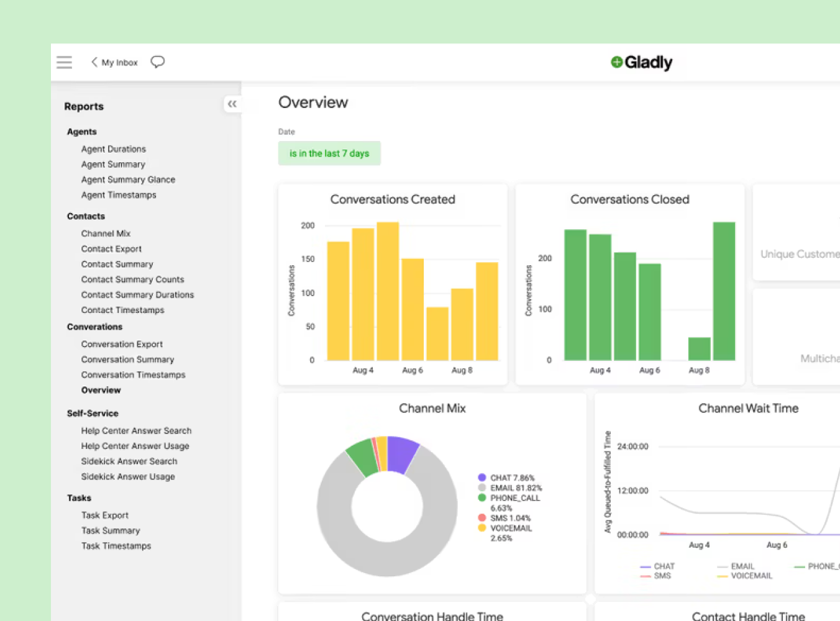The height and width of the screenshot is (621, 840).
Task: Select the Overview report in the sidebar
Action: (x=101, y=389)
